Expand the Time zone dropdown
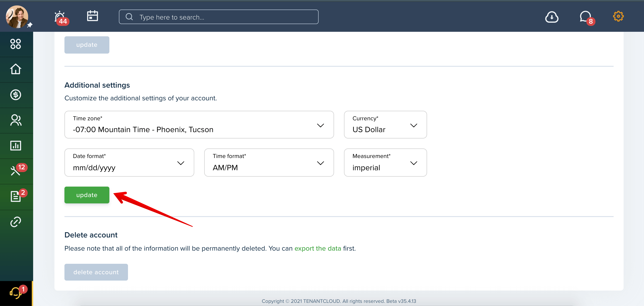The height and width of the screenshot is (306, 644). (x=199, y=124)
